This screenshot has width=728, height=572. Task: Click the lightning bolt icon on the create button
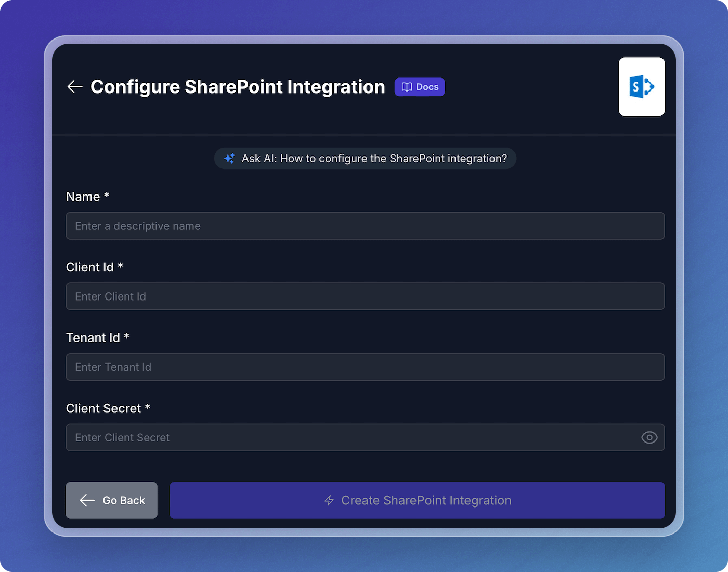pyautogui.click(x=328, y=500)
